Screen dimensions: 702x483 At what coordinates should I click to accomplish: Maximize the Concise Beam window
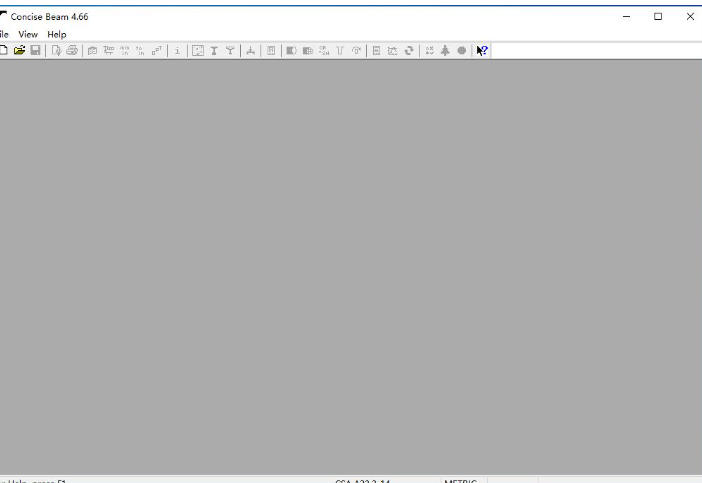pos(658,16)
